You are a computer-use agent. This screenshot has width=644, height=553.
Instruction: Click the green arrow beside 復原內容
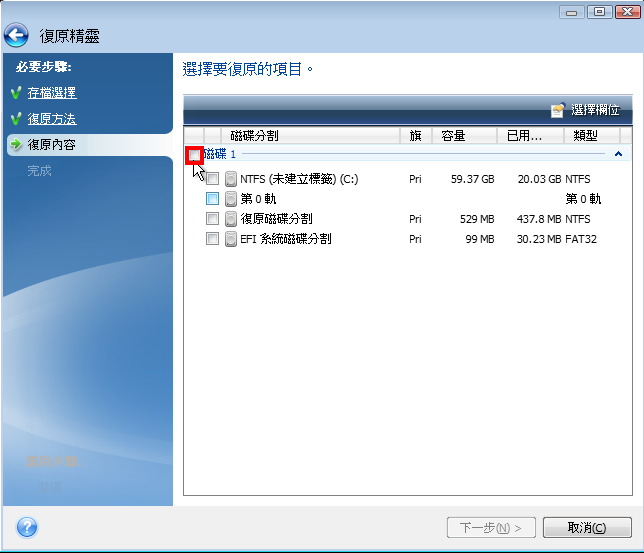pyautogui.click(x=15, y=145)
